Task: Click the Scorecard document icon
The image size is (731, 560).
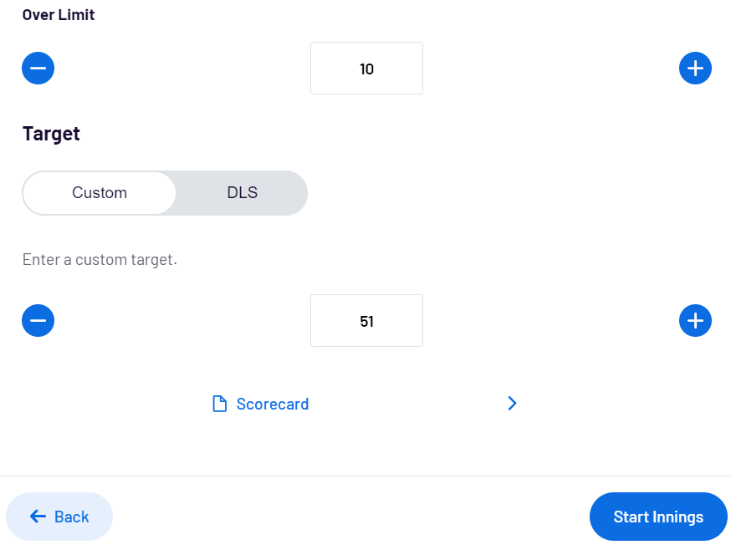Action: [x=220, y=404]
